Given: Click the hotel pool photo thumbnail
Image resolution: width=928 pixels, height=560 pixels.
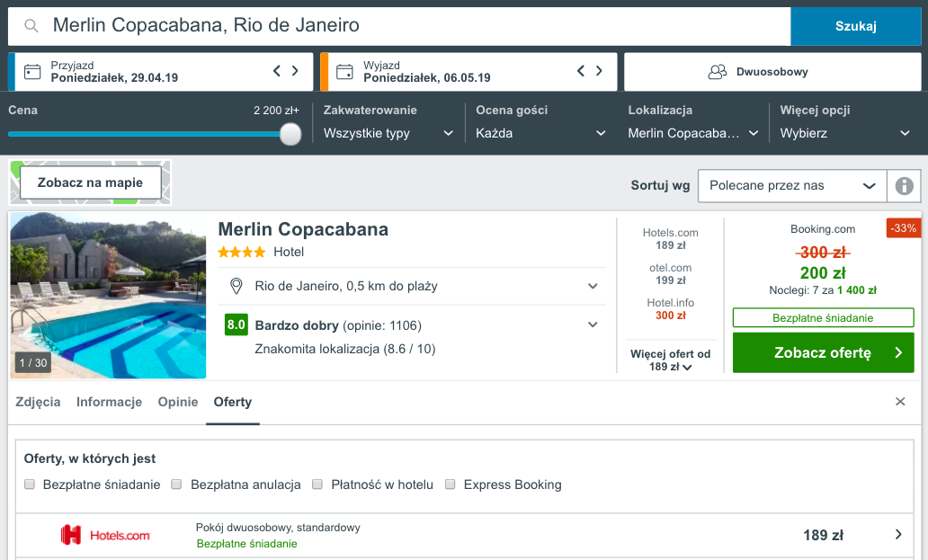Looking at the screenshot, I should point(108,295).
